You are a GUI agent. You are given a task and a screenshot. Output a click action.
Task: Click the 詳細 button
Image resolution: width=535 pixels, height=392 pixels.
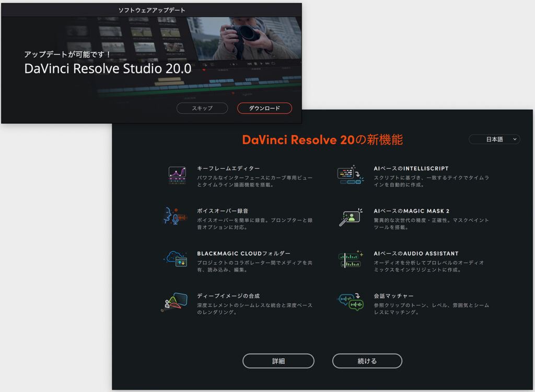tap(278, 361)
